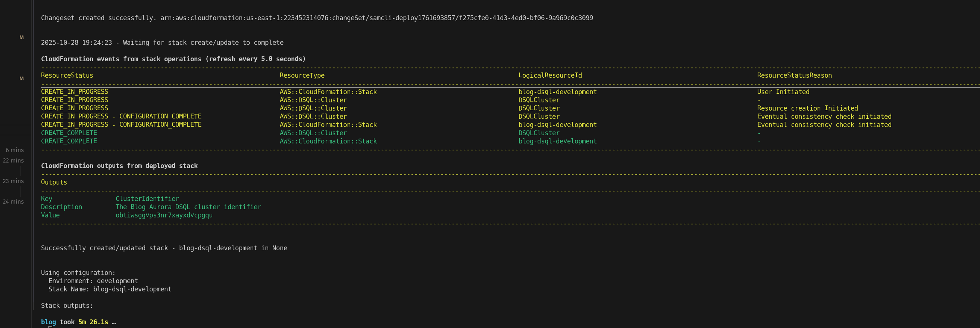Click the ResourceType column header
Screen dimensions: 980x328
coord(302,75)
